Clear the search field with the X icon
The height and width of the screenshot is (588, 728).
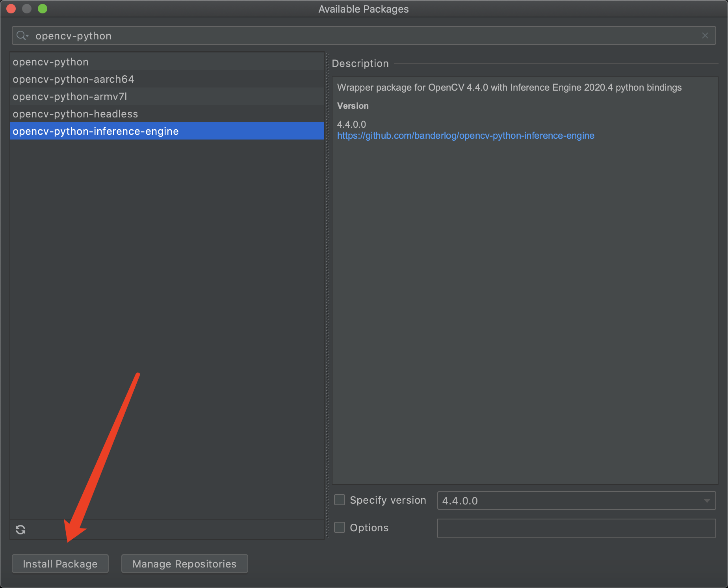point(705,36)
